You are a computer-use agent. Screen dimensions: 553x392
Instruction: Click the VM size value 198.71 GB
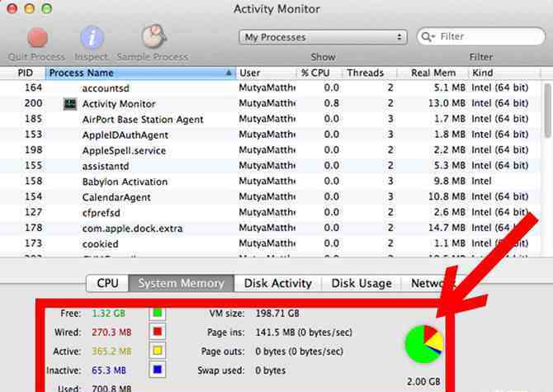[x=277, y=313]
